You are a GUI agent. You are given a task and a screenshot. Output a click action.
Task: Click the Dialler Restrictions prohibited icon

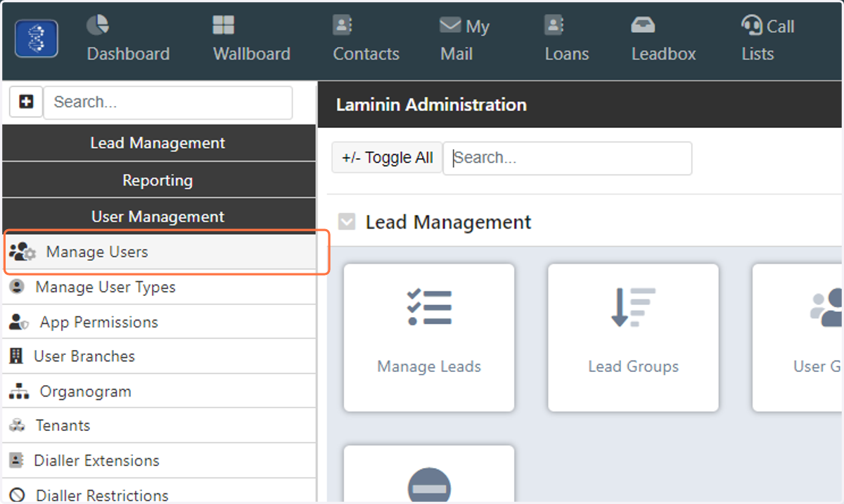pos(18,495)
